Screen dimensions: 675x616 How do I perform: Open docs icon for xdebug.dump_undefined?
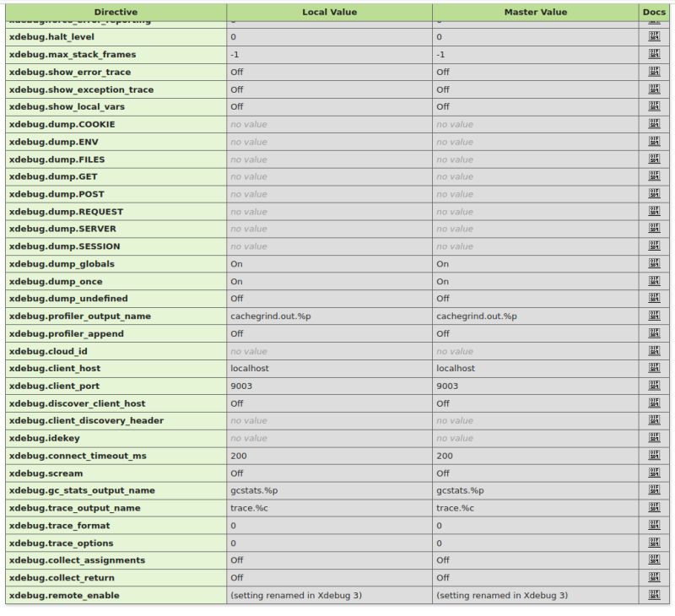click(x=654, y=298)
